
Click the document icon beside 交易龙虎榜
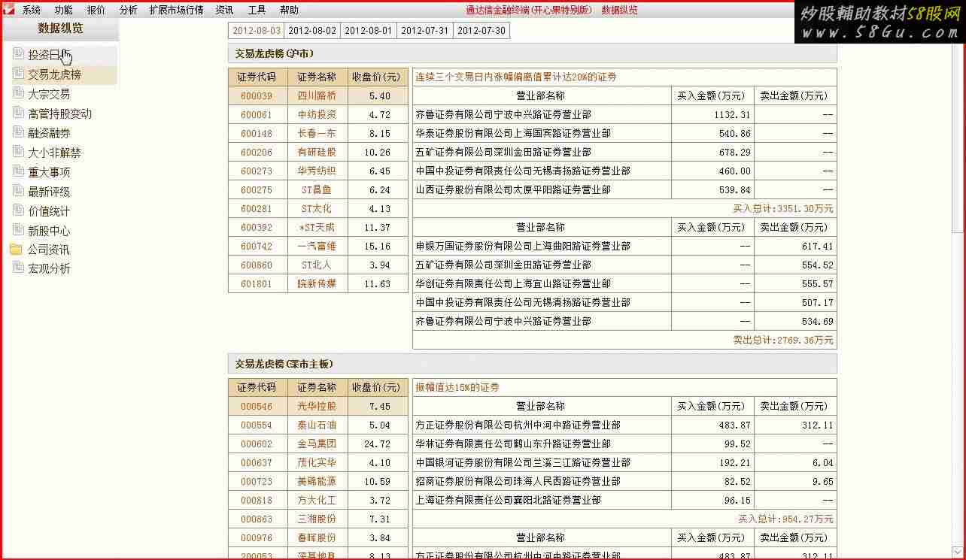click(18, 74)
